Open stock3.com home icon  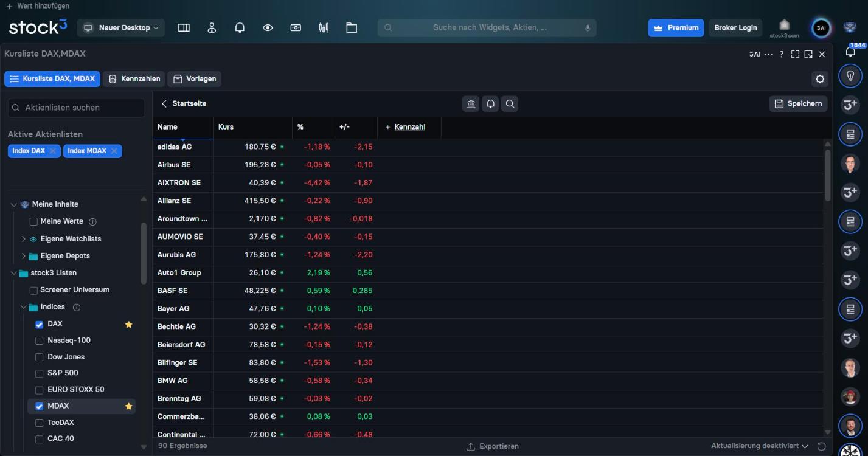coord(785,28)
